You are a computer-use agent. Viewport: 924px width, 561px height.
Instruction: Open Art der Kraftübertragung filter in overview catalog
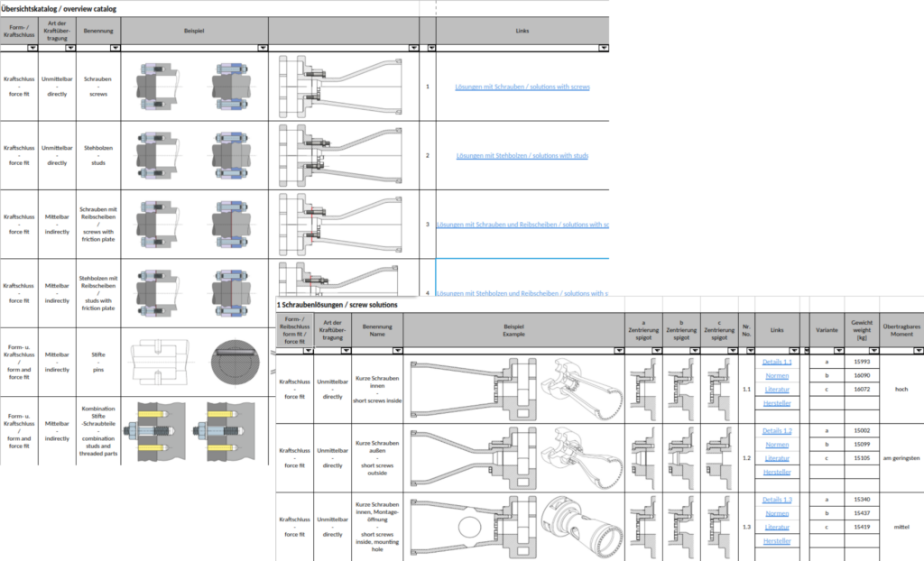coord(70,48)
